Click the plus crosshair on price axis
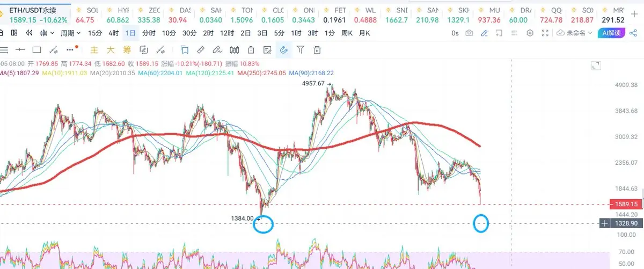The image size is (644, 269). [x=605, y=223]
